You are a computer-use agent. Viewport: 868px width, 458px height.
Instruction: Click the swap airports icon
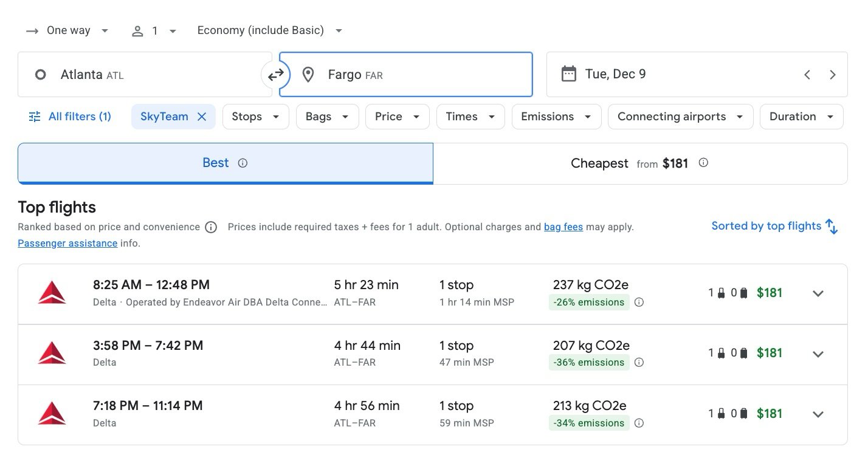pos(276,74)
